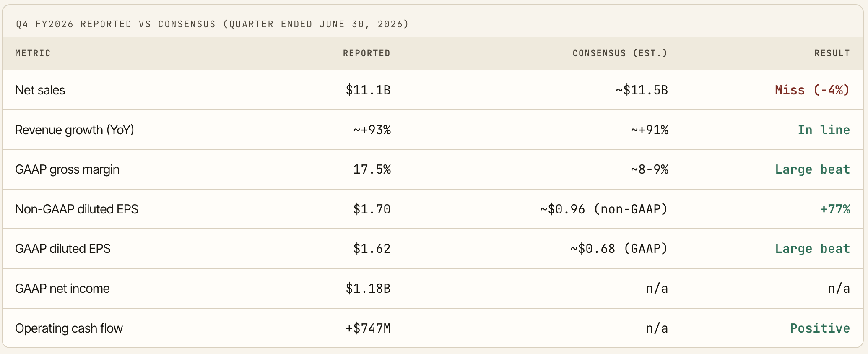Click the $1.62 reported EPS value

[372, 249]
